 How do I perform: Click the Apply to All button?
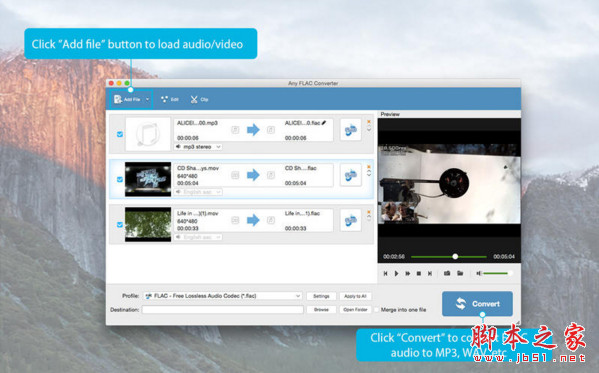pyautogui.click(x=355, y=296)
